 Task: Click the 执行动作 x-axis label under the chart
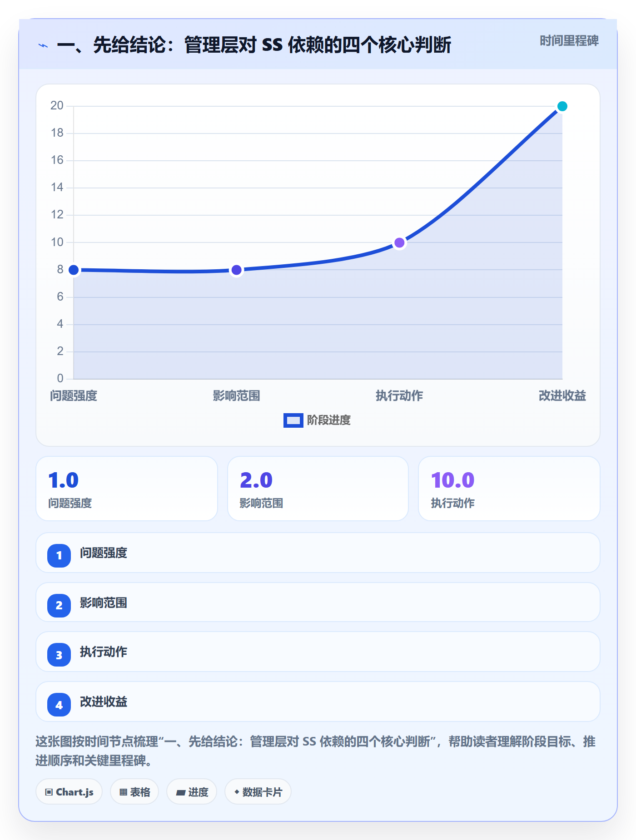(x=399, y=396)
